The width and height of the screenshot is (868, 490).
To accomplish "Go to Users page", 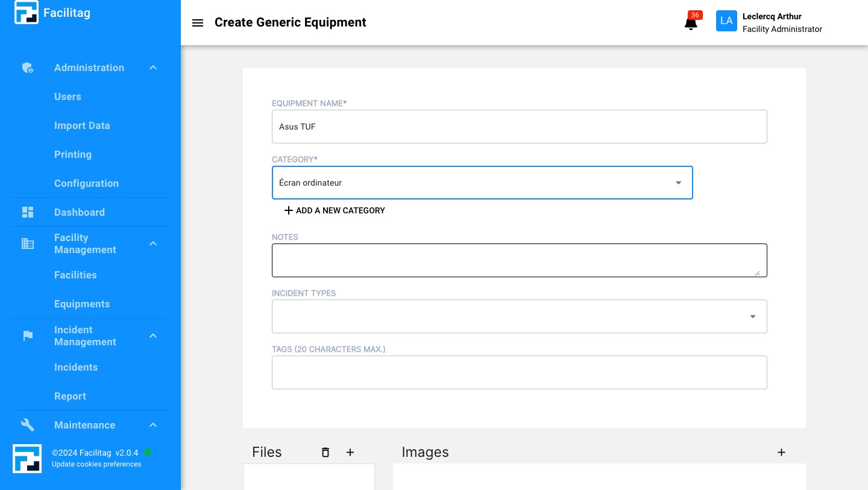I will pos(68,96).
